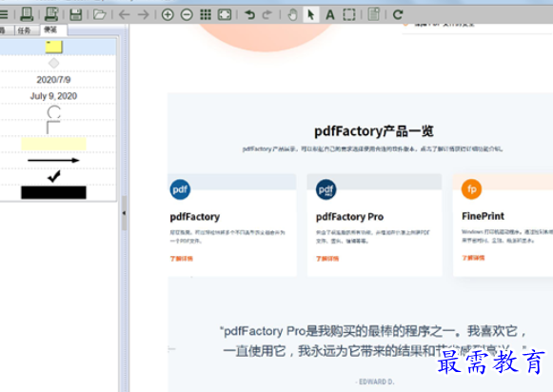553x392 pixels.
Task: Zoom in with the plus circle icon
Action: [168, 14]
